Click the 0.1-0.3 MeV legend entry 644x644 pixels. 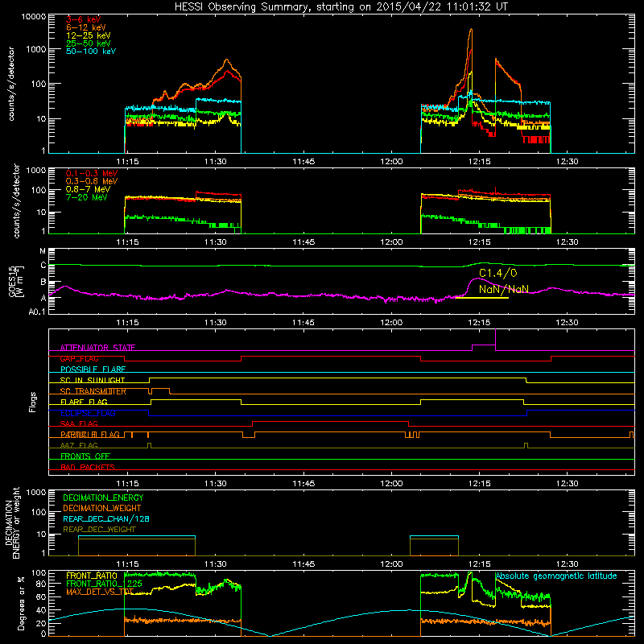pyautogui.click(x=92, y=173)
